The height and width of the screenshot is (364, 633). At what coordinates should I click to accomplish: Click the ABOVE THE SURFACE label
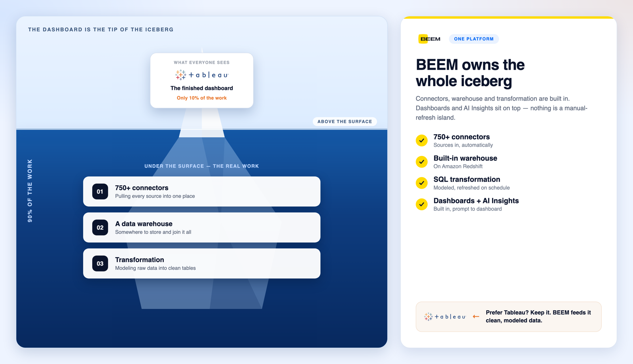click(345, 121)
